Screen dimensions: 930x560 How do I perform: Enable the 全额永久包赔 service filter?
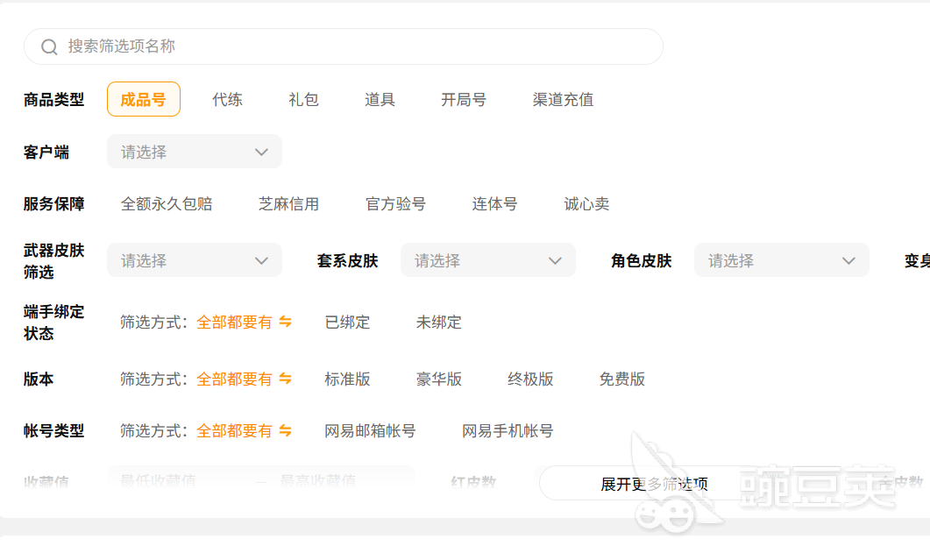point(167,204)
